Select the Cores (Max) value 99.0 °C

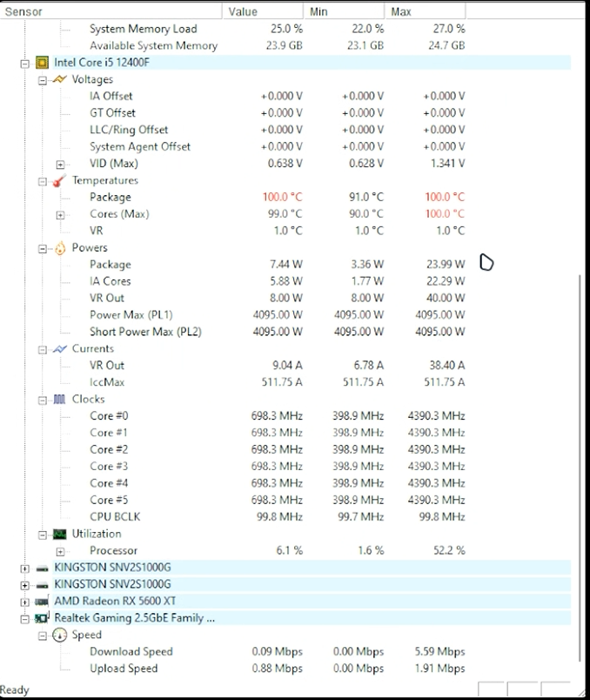point(285,214)
